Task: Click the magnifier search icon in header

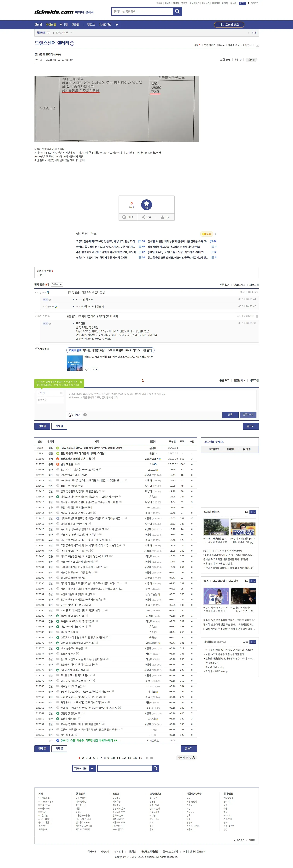Action: coord(178,12)
